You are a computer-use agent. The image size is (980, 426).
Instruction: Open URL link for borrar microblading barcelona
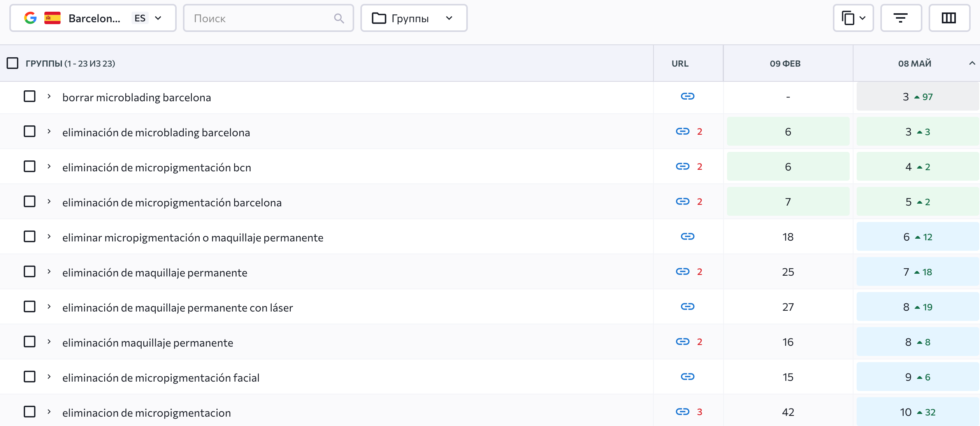[x=687, y=96]
